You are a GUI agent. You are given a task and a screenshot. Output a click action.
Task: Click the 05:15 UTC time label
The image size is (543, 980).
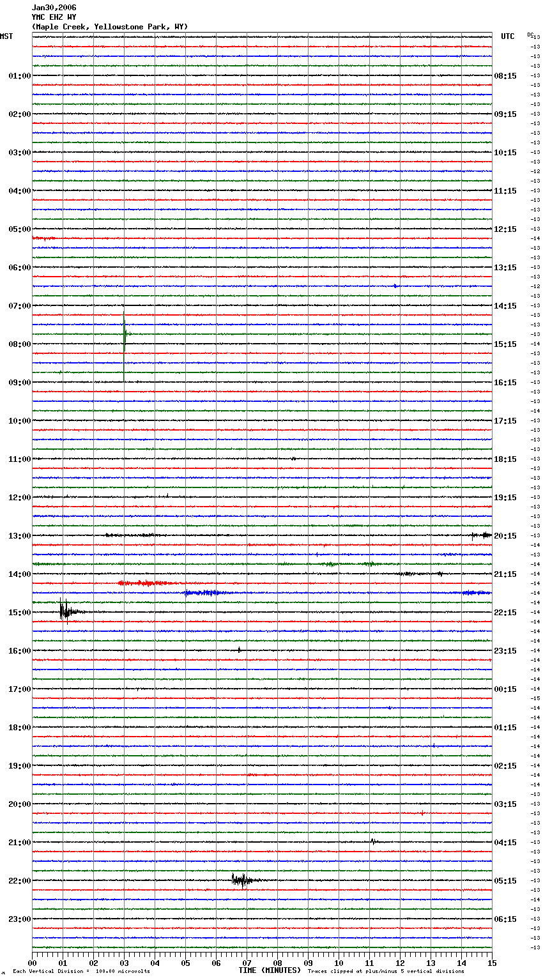pyautogui.click(x=505, y=881)
